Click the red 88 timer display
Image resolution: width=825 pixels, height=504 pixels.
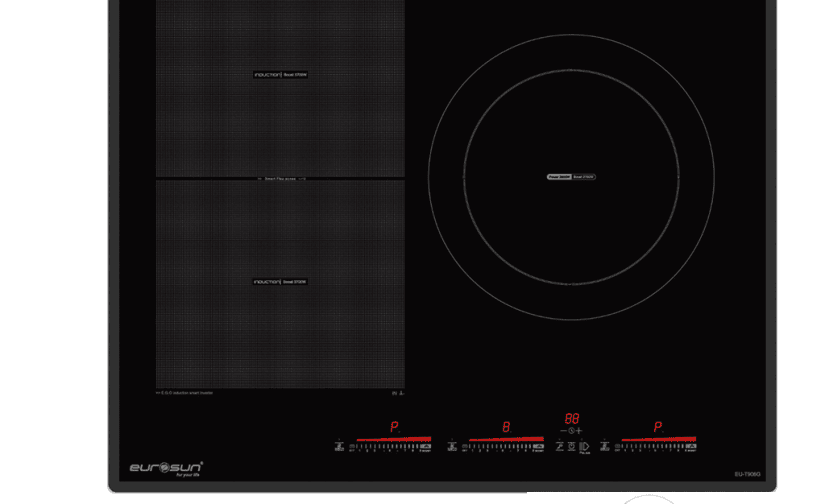pyautogui.click(x=572, y=418)
